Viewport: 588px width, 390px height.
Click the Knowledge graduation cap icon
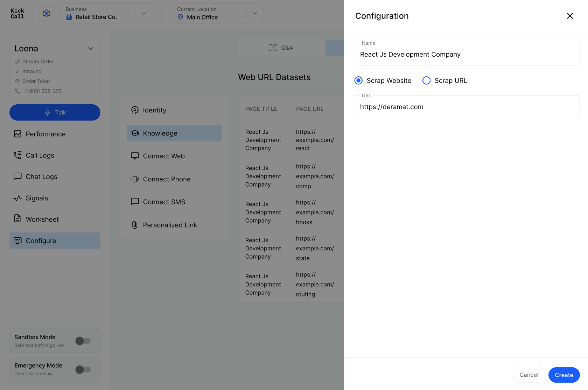(135, 133)
